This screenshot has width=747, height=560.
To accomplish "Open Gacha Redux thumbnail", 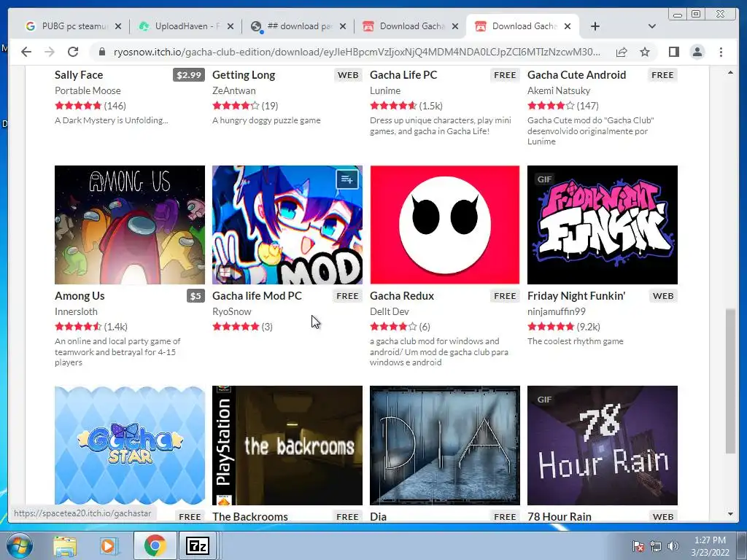I will click(x=444, y=225).
